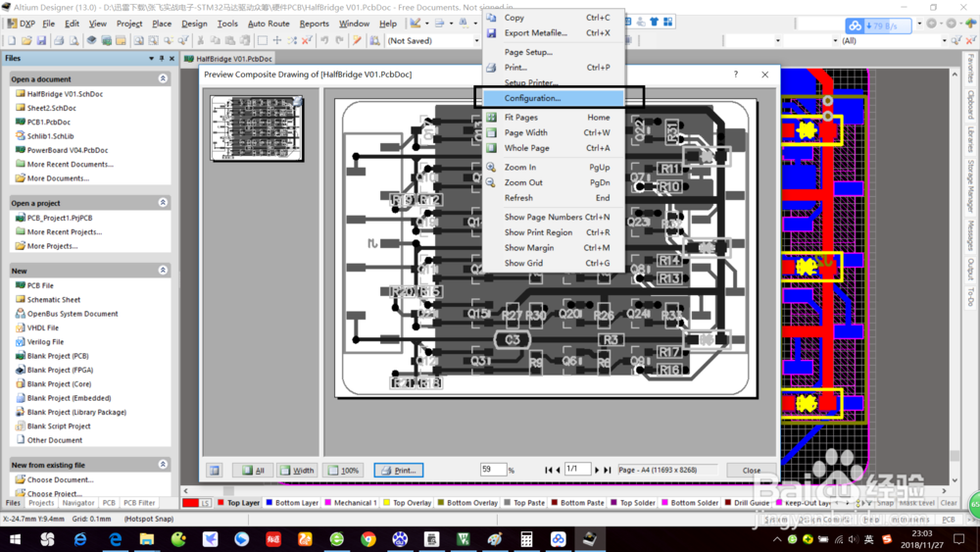980x552 pixels.
Task: Click the Close button in preview dialog
Action: point(752,470)
